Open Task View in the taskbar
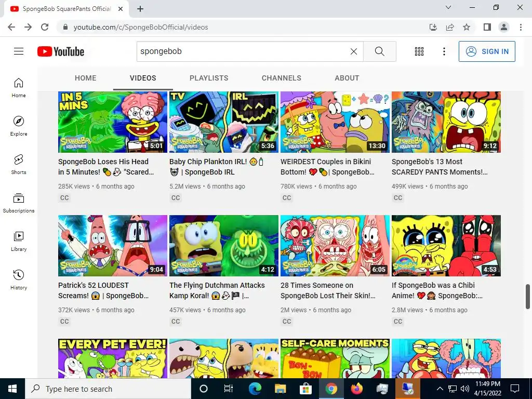 click(229, 389)
